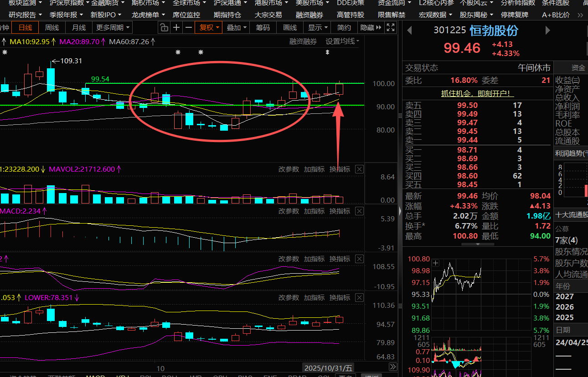Click 加指标 in BOLL panel
Viewport: 588px width, 377px height.
pos(315,298)
